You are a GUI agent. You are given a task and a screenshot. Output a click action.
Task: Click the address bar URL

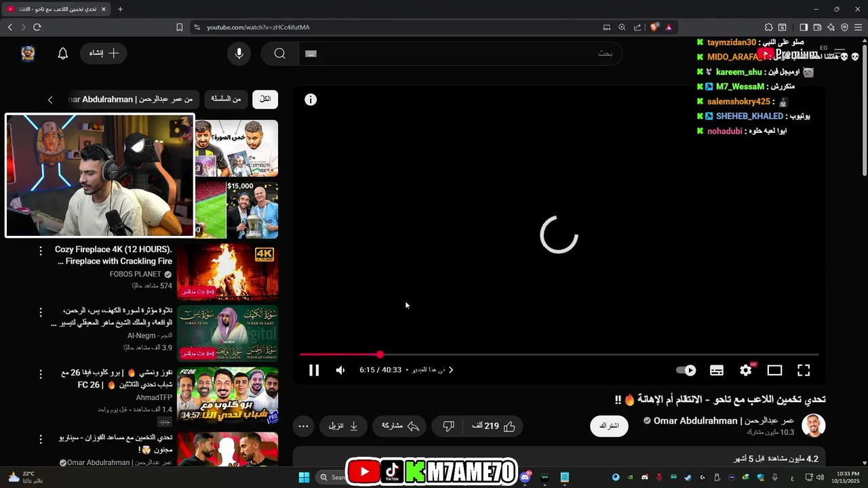pos(258,27)
